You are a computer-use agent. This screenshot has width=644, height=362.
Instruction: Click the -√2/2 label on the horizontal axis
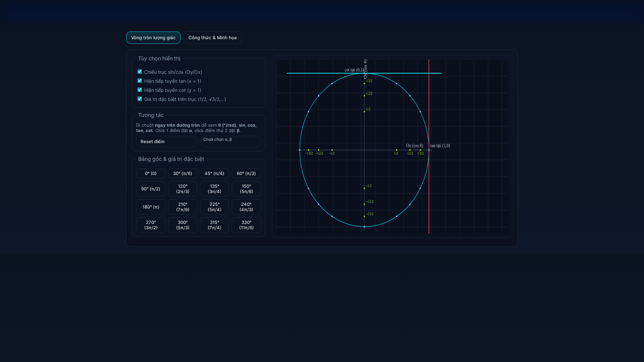[x=319, y=153]
